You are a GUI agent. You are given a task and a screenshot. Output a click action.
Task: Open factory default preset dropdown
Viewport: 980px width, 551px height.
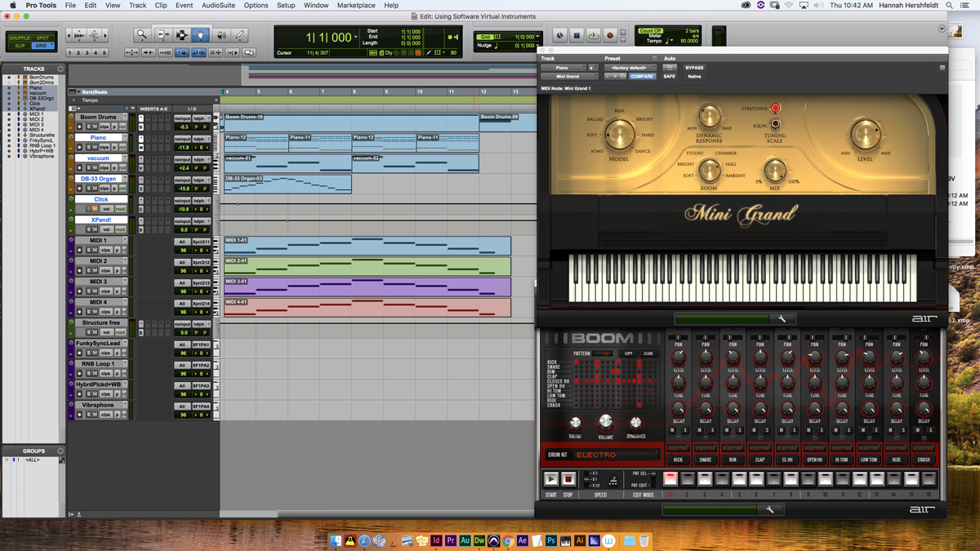(x=630, y=68)
